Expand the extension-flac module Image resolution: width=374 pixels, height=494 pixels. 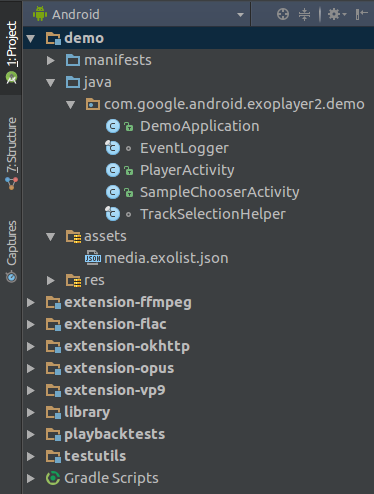click(x=31, y=324)
